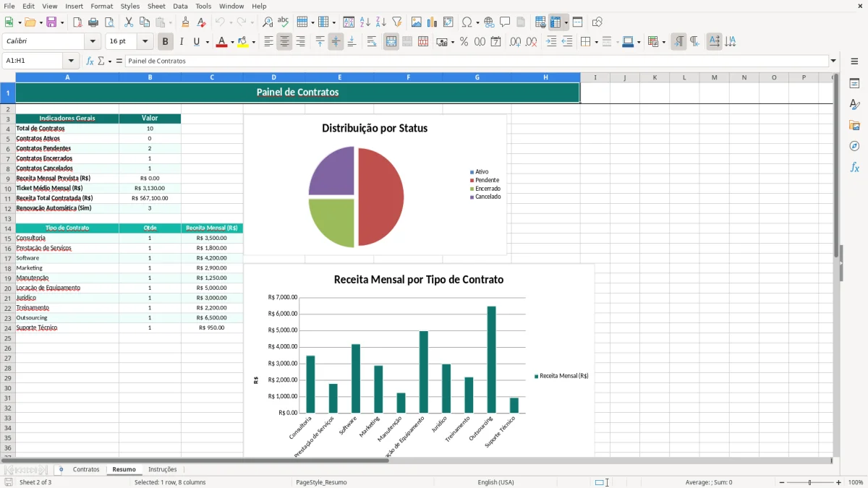Click the zoom in plus button
This screenshot has height=488, width=868.
(x=839, y=482)
